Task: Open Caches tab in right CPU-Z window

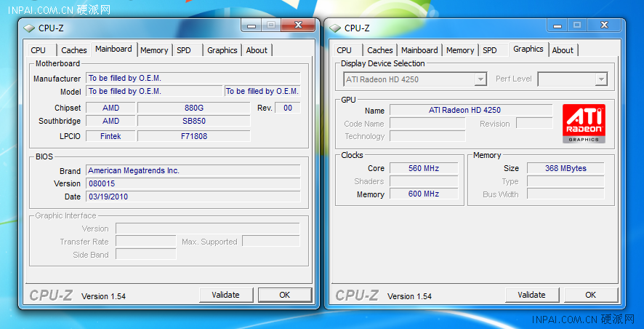Action: [x=380, y=50]
